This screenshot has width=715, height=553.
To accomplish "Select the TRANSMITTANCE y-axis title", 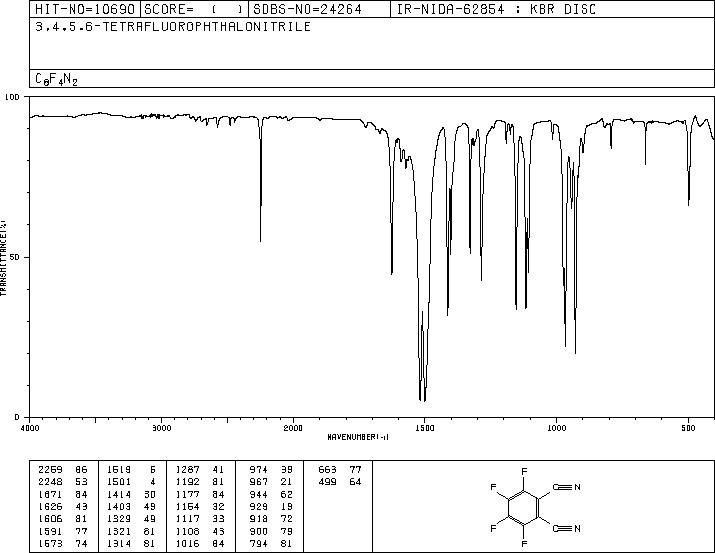I will coord(3,258).
